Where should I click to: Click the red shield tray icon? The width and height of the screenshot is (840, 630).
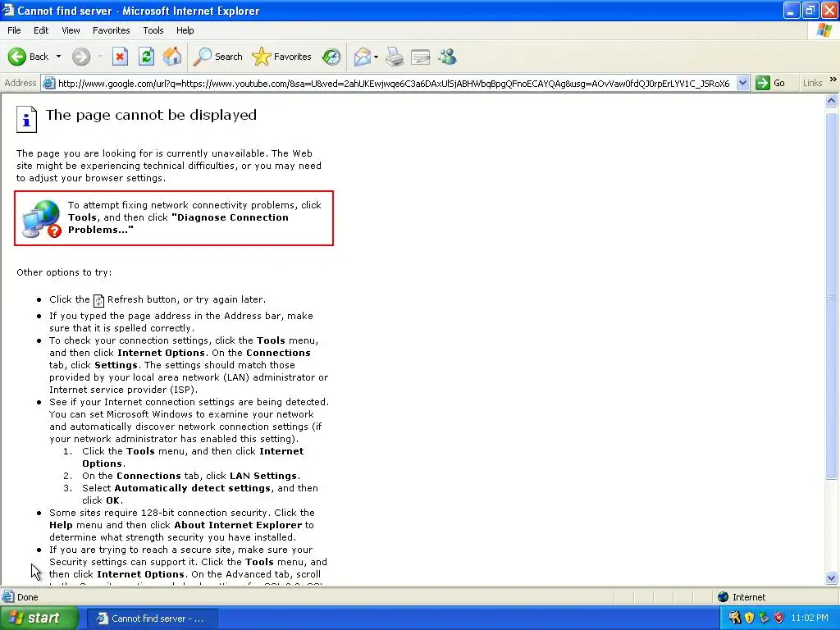pyautogui.click(x=779, y=619)
